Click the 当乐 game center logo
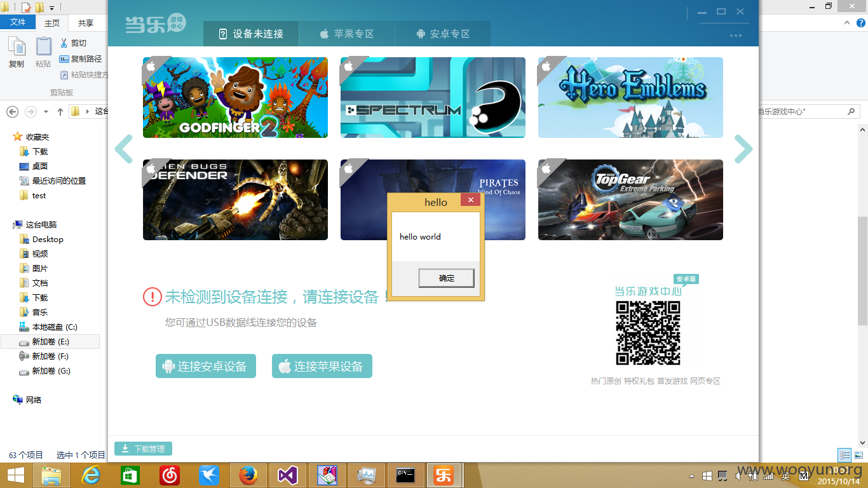Viewport: 868px width, 488px height. (156, 25)
